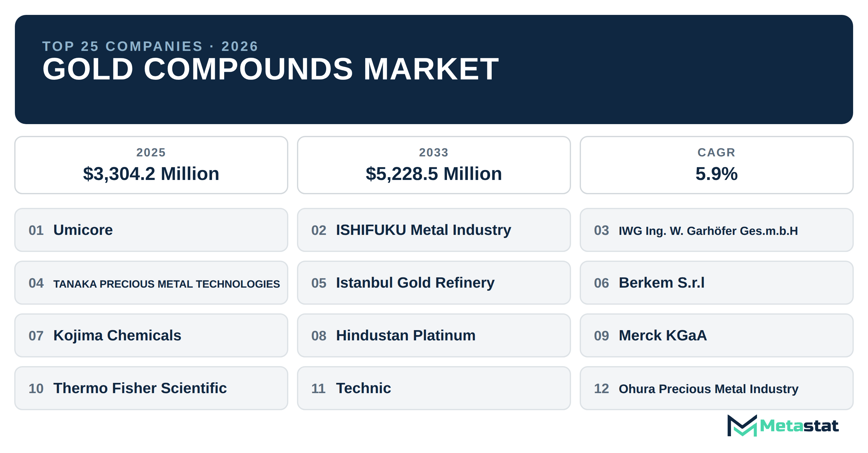Select Thermo Fisher Scientific card
The image size is (868, 453).
pos(151,388)
